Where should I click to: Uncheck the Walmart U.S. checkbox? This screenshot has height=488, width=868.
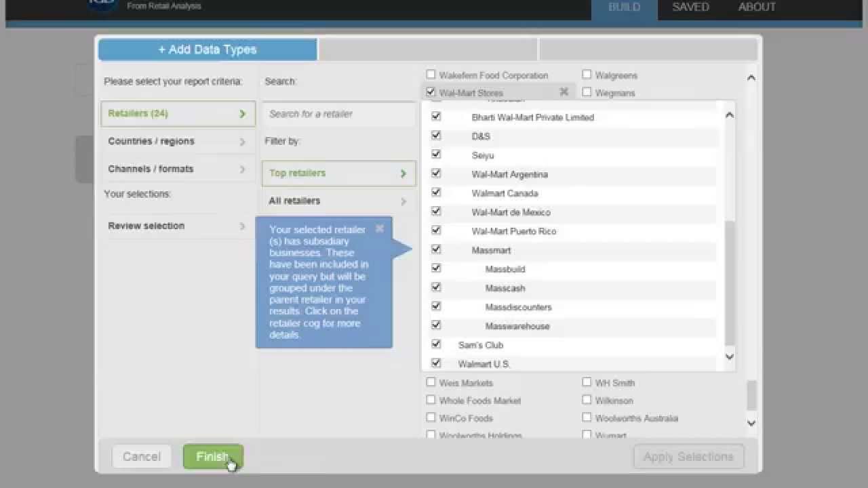point(436,363)
